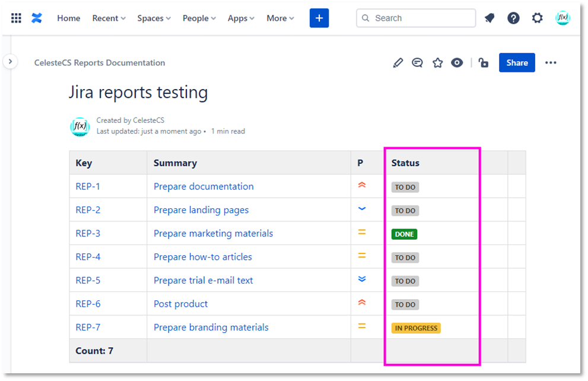The image size is (588, 381).
Task: Open the more actions ellipsis menu
Action: pos(551,63)
